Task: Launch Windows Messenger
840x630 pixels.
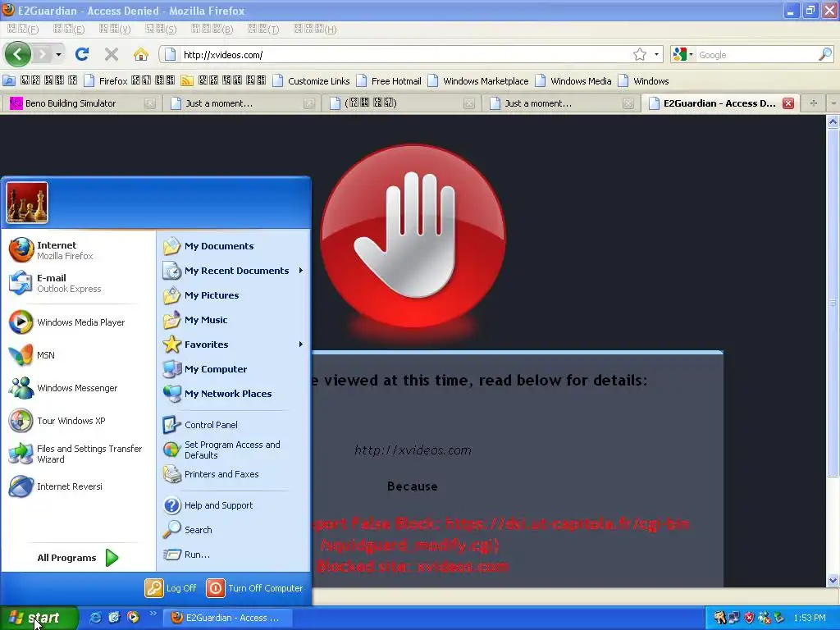Action: (78, 388)
